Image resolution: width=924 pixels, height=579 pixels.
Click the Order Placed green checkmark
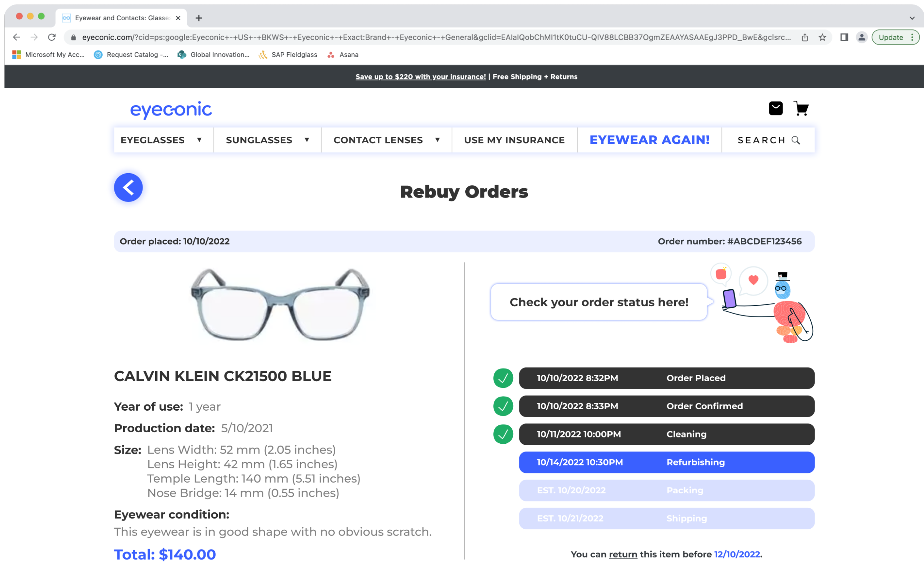503,378
